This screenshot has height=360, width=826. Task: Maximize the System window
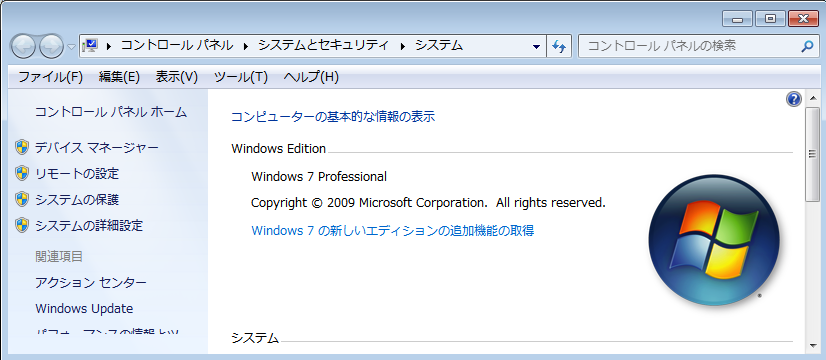pyautogui.click(x=770, y=19)
